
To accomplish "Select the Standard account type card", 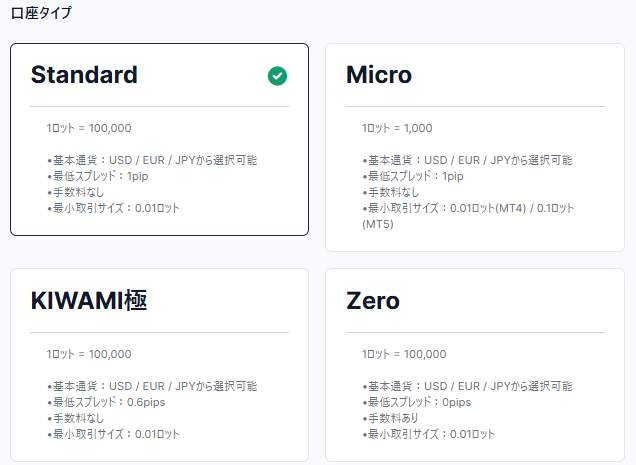I will point(159,140).
